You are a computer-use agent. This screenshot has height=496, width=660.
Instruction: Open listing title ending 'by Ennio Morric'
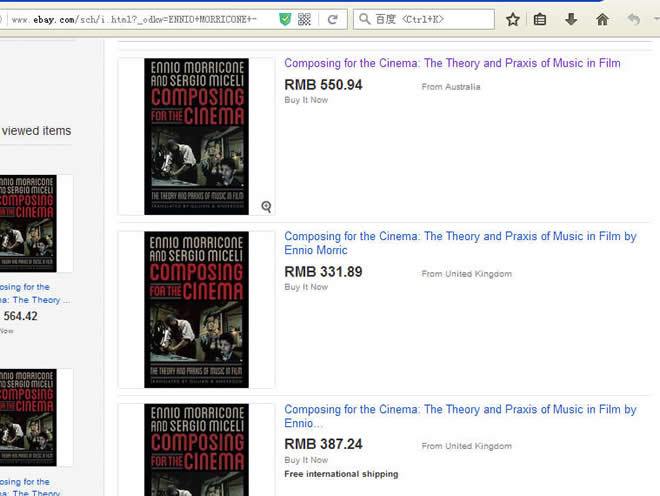(x=460, y=243)
